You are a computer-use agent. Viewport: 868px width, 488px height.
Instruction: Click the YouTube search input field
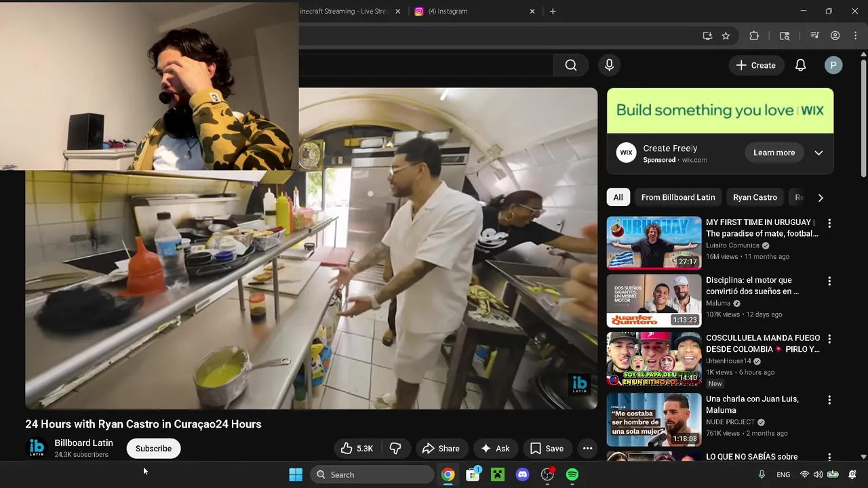pyautogui.click(x=426, y=65)
